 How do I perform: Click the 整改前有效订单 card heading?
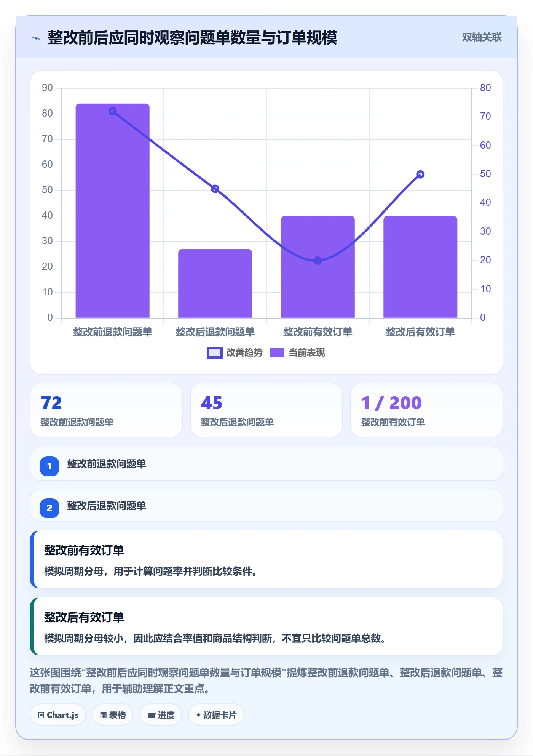(x=84, y=550)
